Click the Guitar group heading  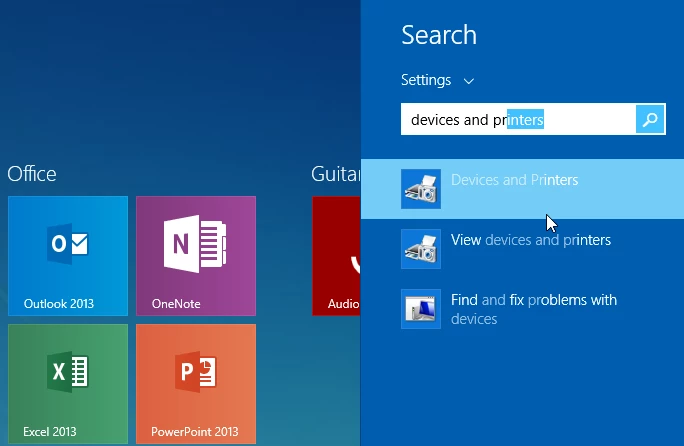click(335, 174)
